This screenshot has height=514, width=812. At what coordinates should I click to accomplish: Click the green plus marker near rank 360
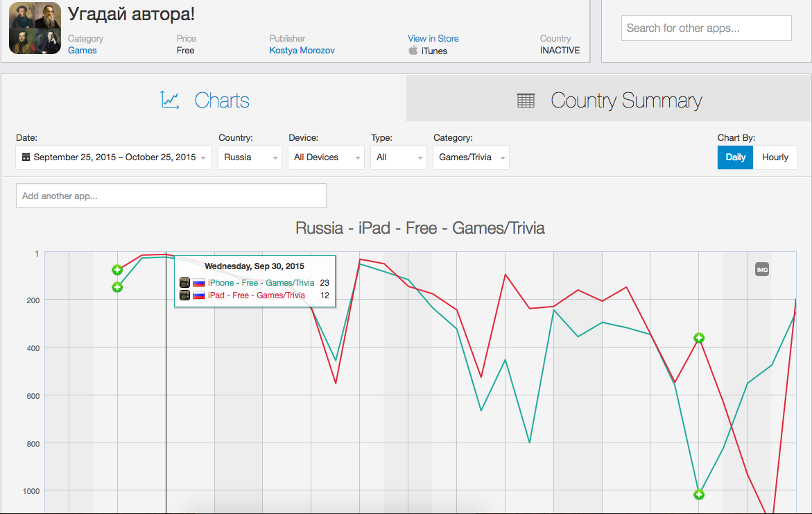point(699,338)
